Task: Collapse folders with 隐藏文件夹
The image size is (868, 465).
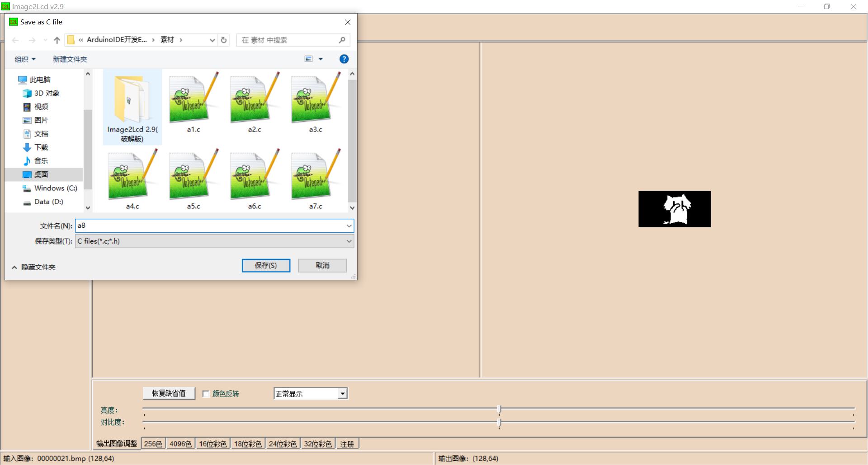Action: click(33, 268)
